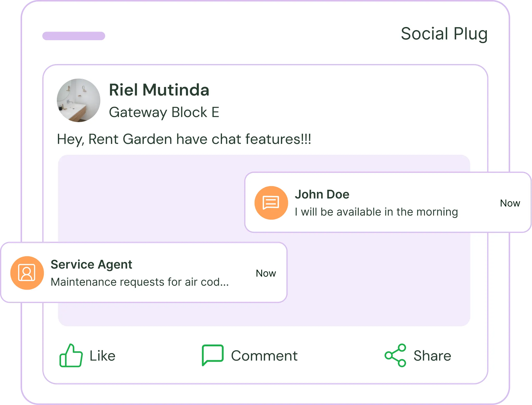Click the Now timestamp on Service Agent notification
The width and height of the screenshot is (532, 405).
[266, 273]
